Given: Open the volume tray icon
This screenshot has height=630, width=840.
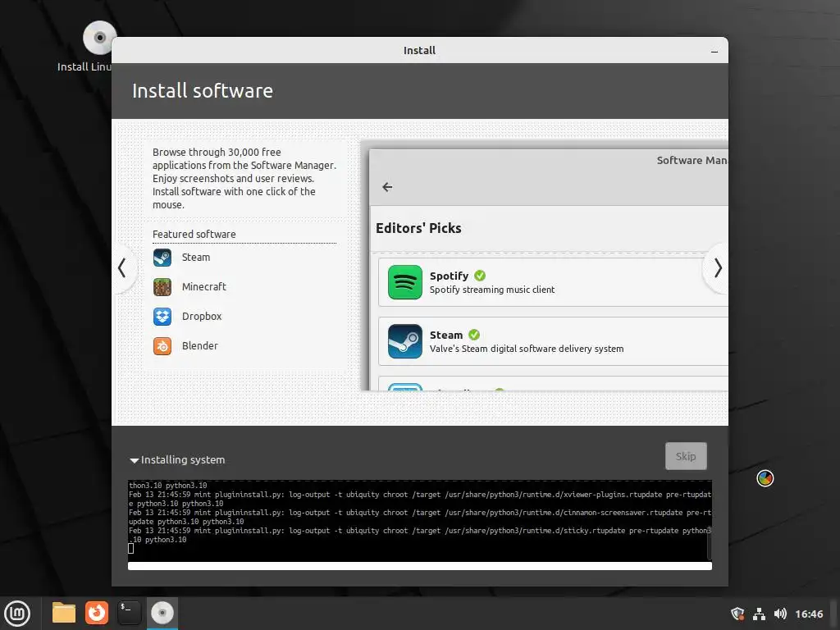Looking at the screenshot, I should coord(781,614).
